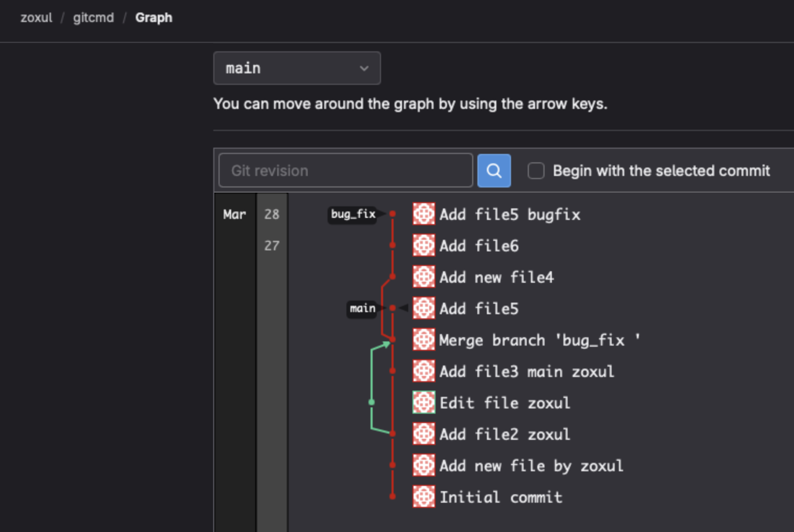Click the chevron arrow in branch selector
This screenshot has width=794, height=532.
[x=364, y=69]
